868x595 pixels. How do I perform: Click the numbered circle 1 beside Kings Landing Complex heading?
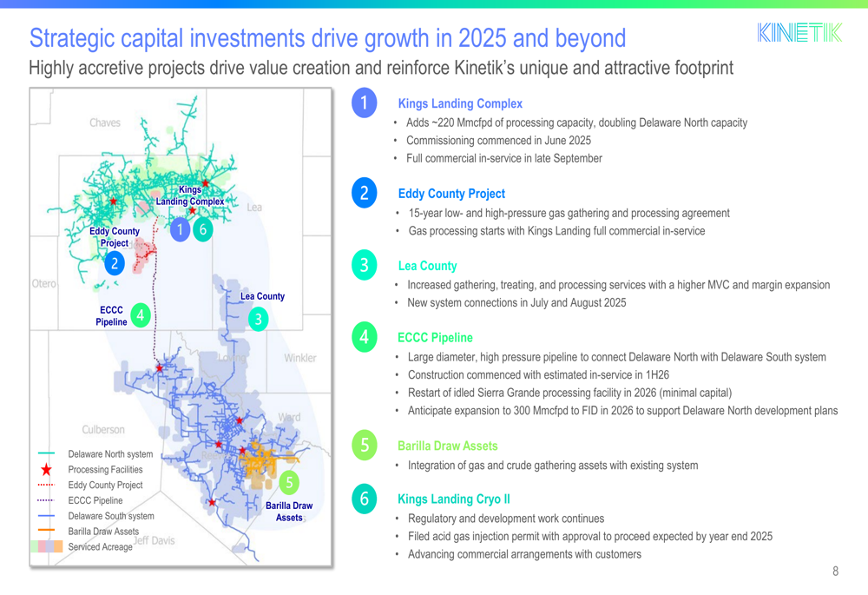pos(365,103)
